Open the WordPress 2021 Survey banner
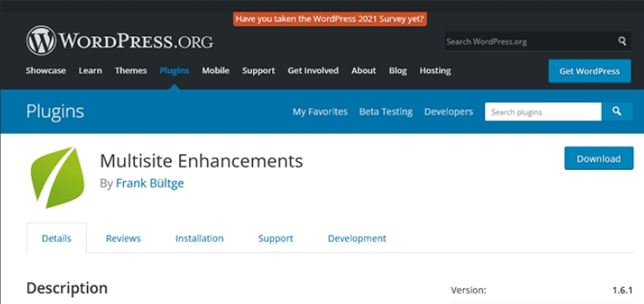This screenshot has width=644, height=304. click(x=330, y=19)
